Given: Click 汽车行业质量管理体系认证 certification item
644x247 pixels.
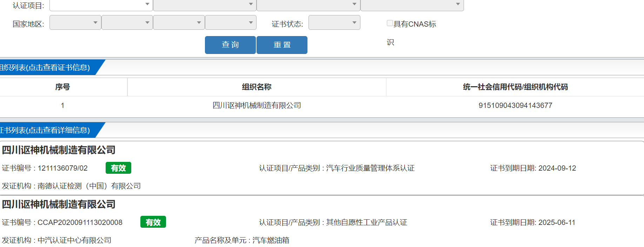Looking at the screenshot, I should [370, 168].
